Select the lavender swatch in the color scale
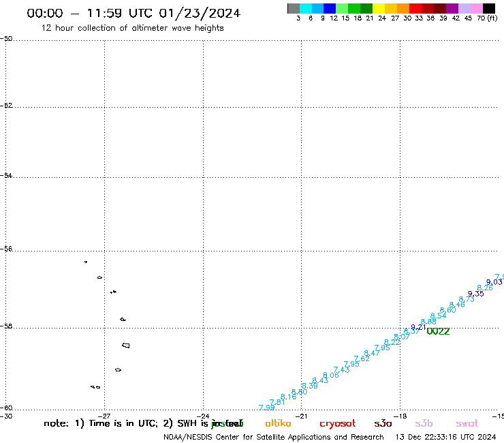This screenshot has width=504, height=443. [464, 8]
